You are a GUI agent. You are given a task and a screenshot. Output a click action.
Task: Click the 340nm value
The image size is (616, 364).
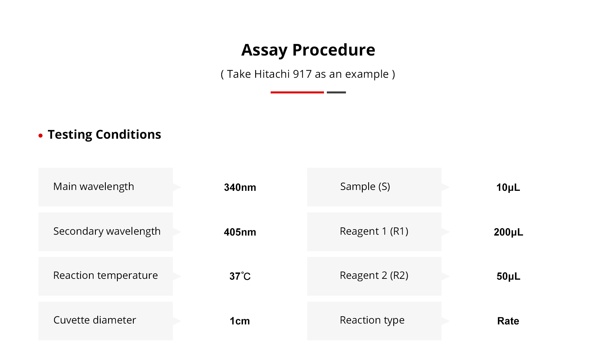tap(240, 187)
